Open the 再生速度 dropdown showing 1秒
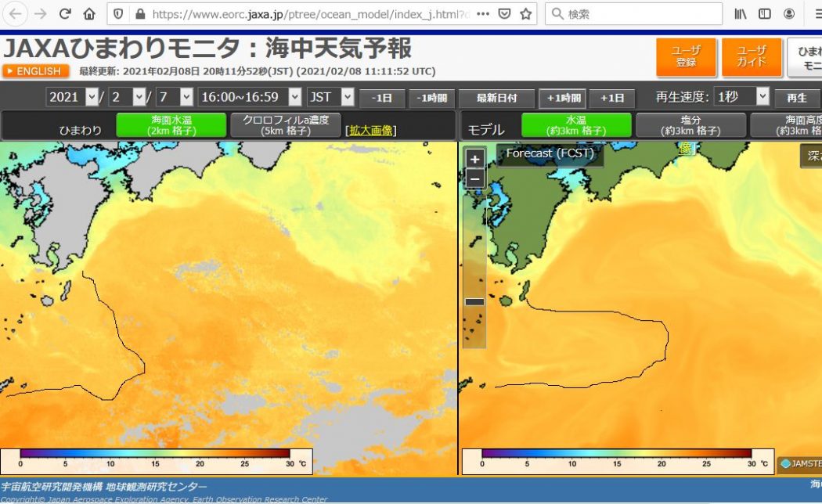The image size is (822, 504). pyautogui.click(x=742, y=97)
